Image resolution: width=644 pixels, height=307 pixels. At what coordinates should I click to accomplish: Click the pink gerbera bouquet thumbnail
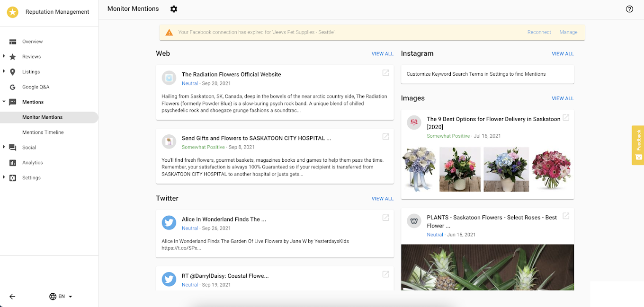click(551, 169)
